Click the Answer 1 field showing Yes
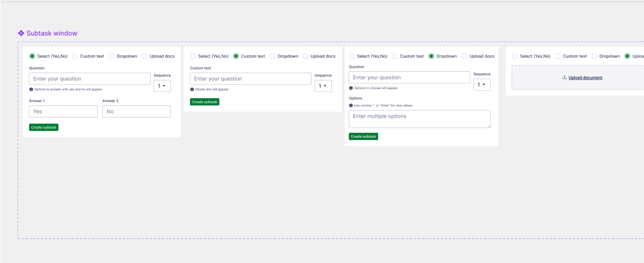The height and width of the screenshot is (263, 644). point(63,111)
